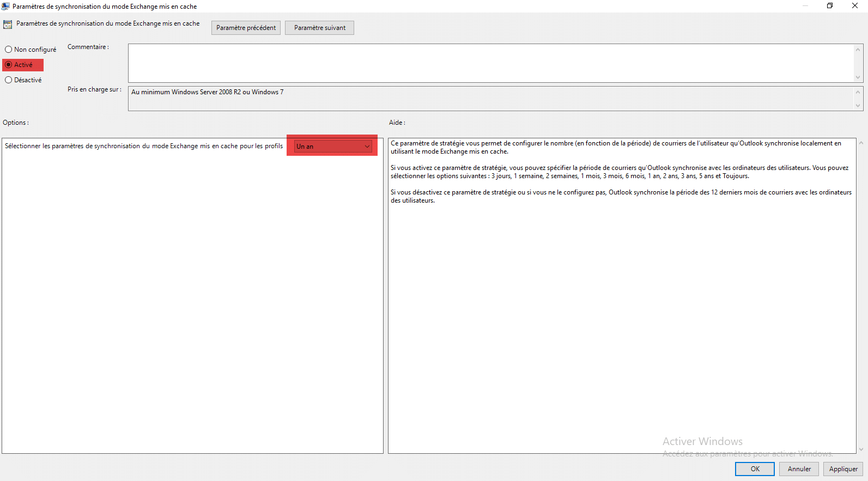Close the window with the X button
Viewport: 868px width, 481px height.
(855, 6)
